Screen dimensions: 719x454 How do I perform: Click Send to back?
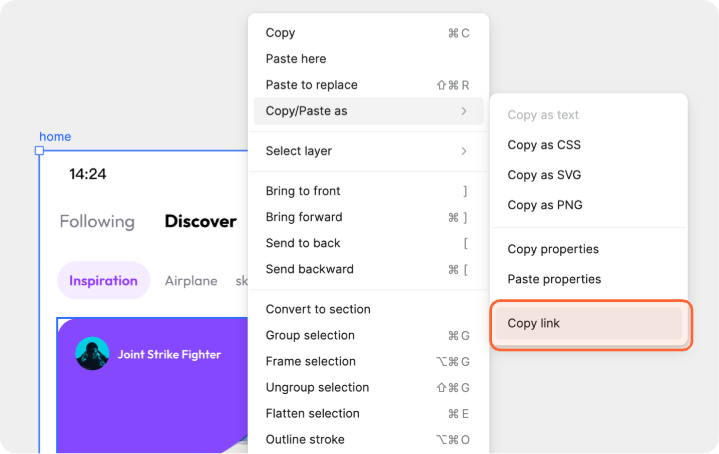(x=303, y=243)
